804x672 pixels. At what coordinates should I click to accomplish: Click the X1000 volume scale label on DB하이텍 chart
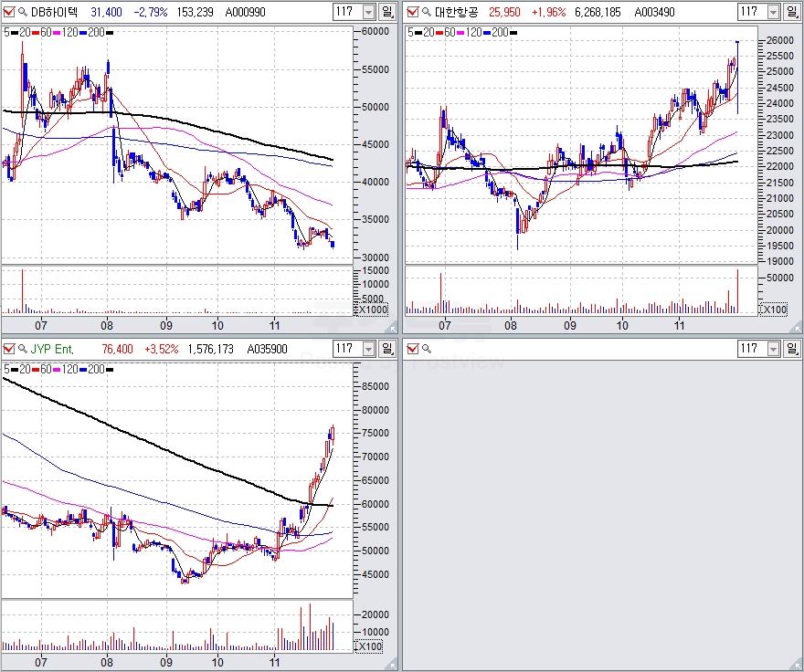[371, 310]
